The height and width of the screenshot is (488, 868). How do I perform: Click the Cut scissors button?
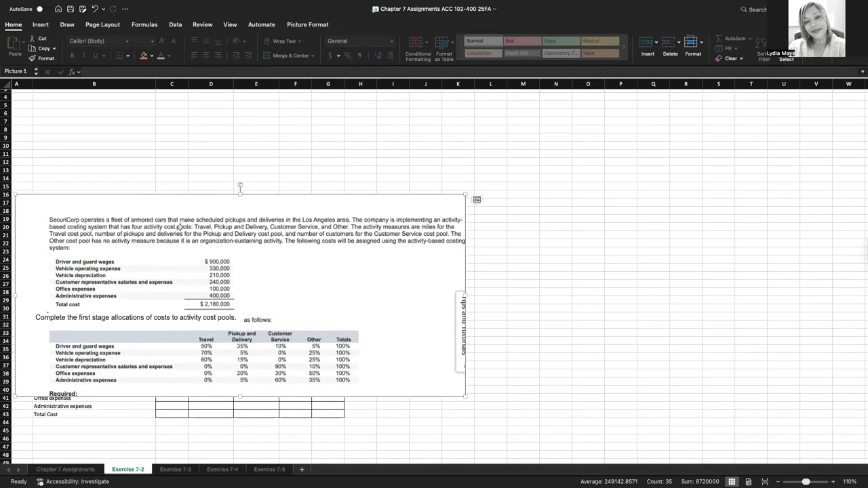(38, 39)
